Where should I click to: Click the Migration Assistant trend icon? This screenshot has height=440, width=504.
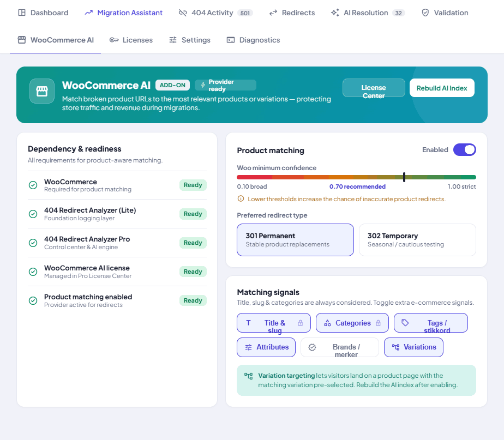coord(89,13)
